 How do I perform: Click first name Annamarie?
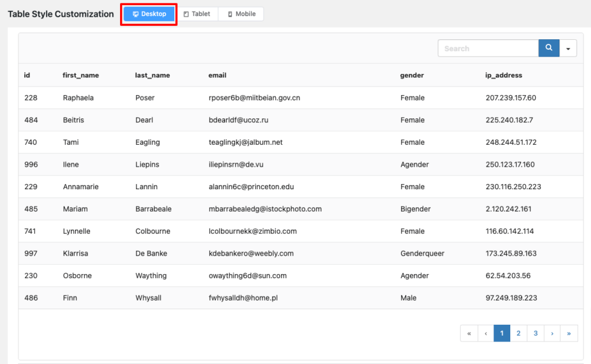[x=81, y=186]
